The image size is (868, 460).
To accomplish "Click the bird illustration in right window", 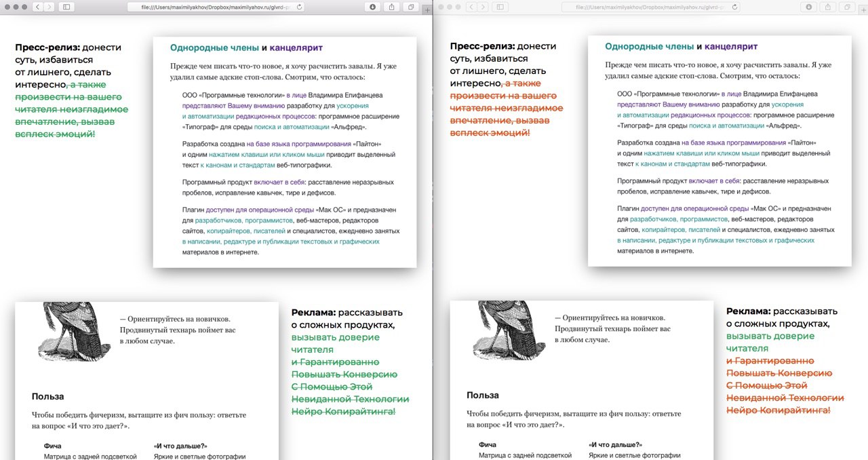I will [509, 330].
